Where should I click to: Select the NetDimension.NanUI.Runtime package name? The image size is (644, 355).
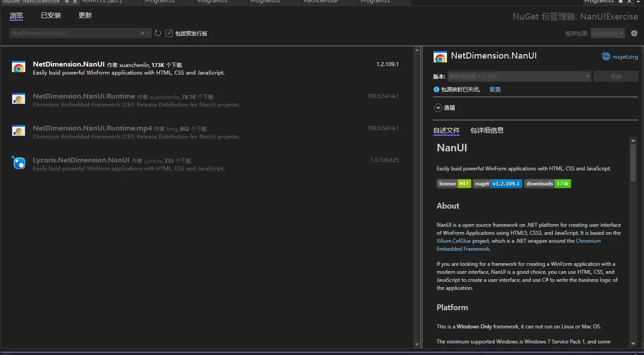84,96
